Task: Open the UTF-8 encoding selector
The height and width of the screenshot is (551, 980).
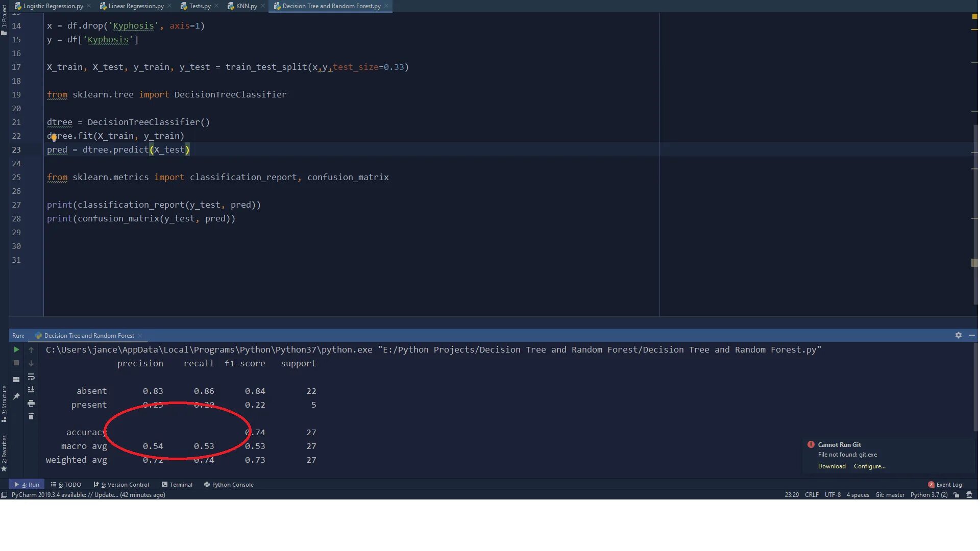Action: (832, 495)
